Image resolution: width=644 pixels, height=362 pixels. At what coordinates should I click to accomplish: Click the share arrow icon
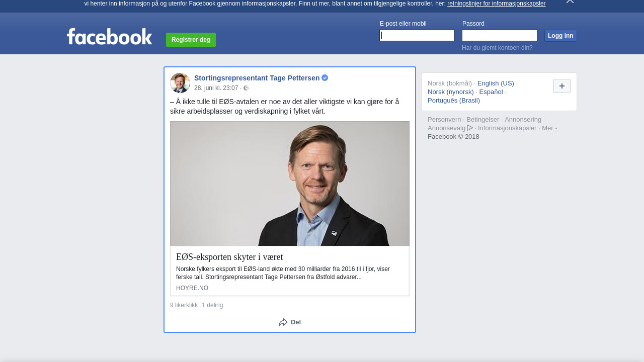click(283, 322)
